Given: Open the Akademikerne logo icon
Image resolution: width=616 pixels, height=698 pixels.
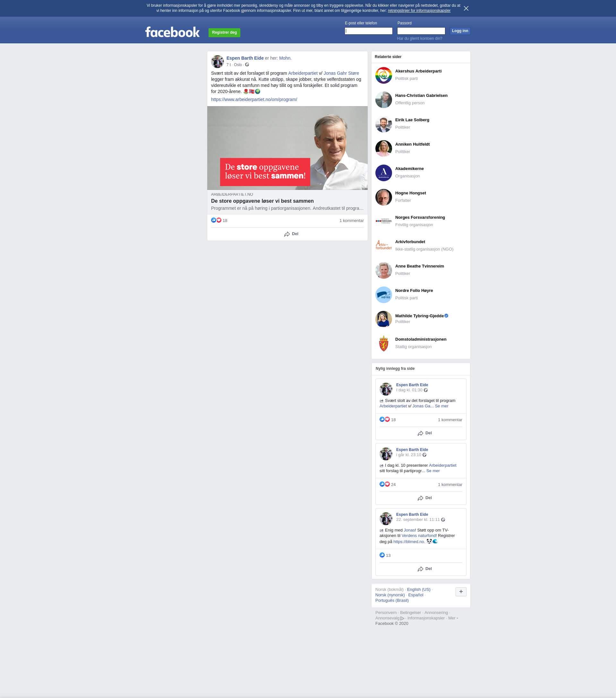Looking at the screenshot, I should (x=383, y=173).
